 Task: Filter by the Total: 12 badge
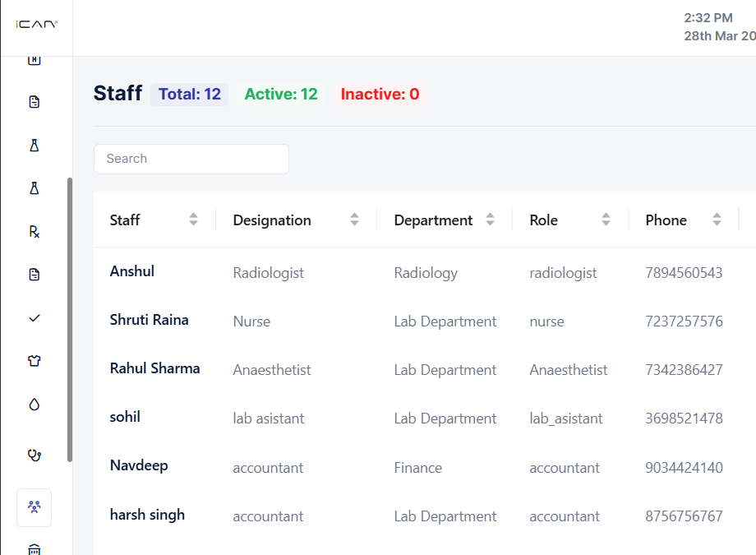tap(190, 95)
